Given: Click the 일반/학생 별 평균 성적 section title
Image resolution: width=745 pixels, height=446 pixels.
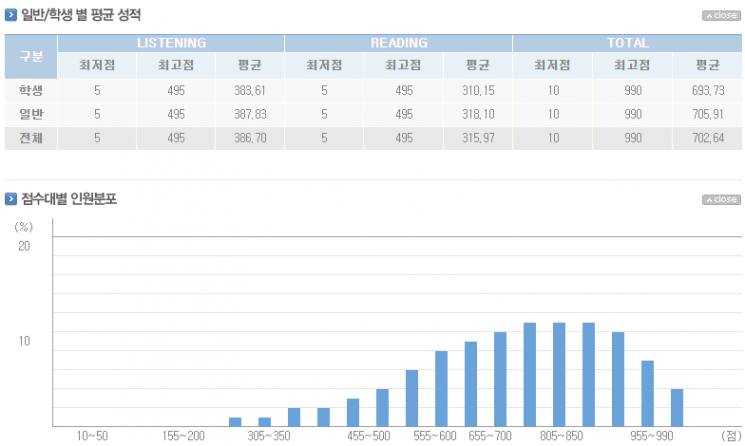Looking at the screenshot, I should click(81, 15).
